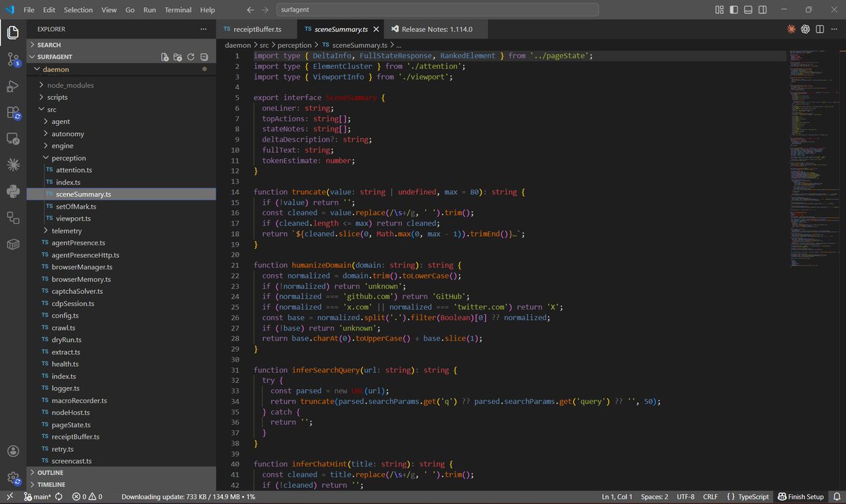Click the main* branch in status bar

tap(37, 496)
